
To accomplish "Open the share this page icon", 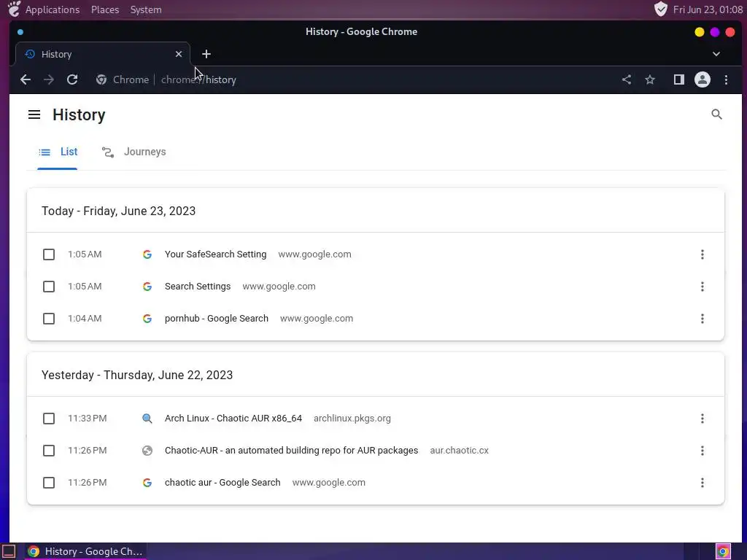I will click(627, 79).
